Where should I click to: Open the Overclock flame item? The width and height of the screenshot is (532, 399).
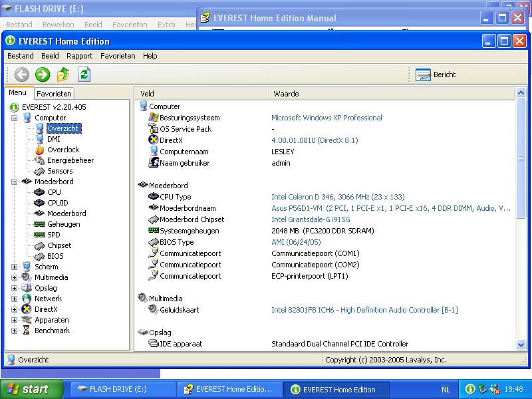click(x=63, y=150)
